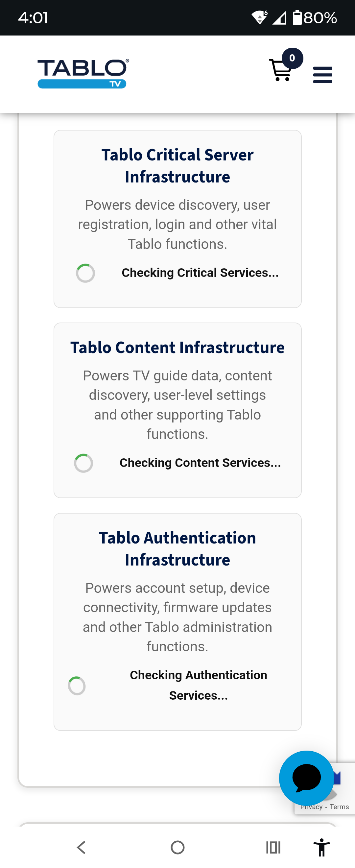Tap the Authentication Services loading spinner
The image size is (355, 868).
(77, 686)
